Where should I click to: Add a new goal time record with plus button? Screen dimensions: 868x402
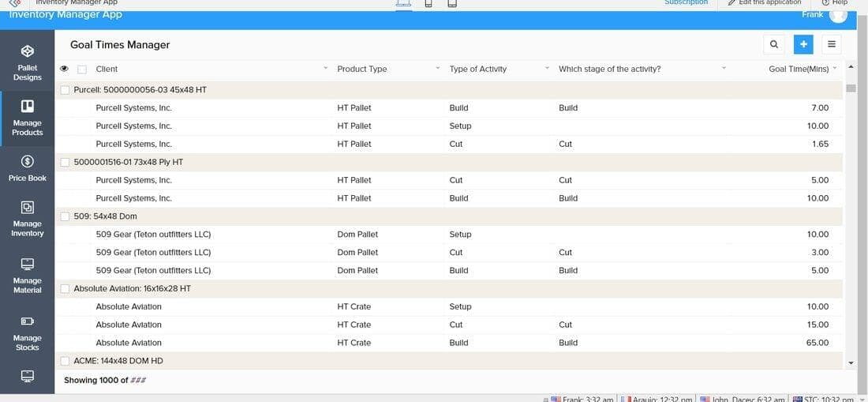click(x=803, y=44)
